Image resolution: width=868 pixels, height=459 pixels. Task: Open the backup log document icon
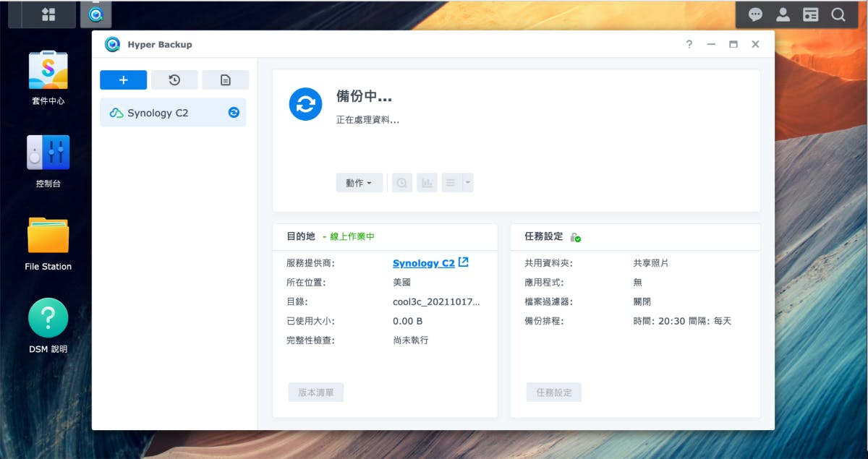click(x=225, y=80)
